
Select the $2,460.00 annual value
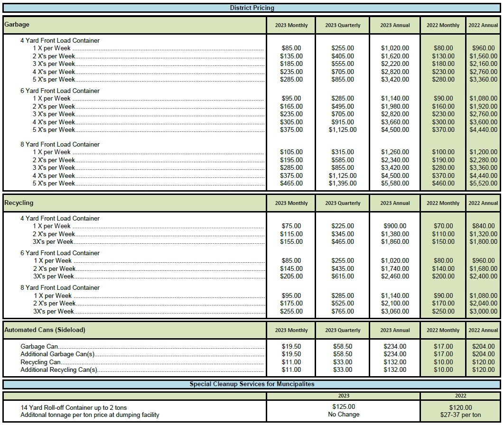(395, 276)
